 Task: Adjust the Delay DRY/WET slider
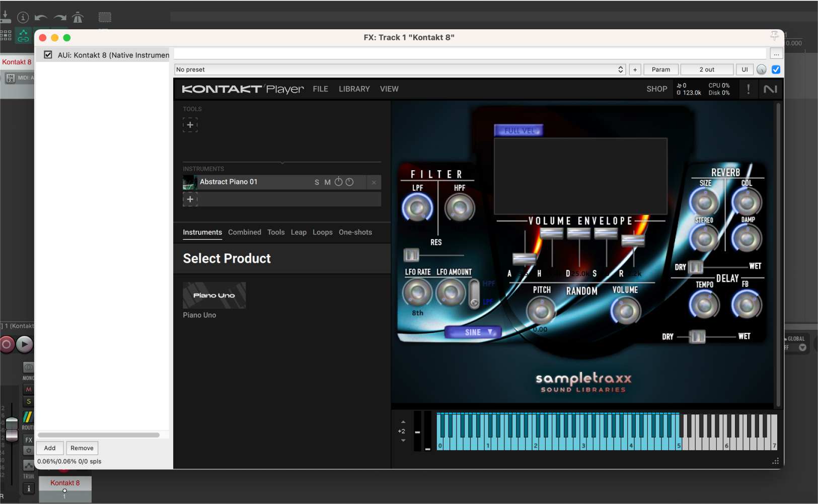point(698,336)
